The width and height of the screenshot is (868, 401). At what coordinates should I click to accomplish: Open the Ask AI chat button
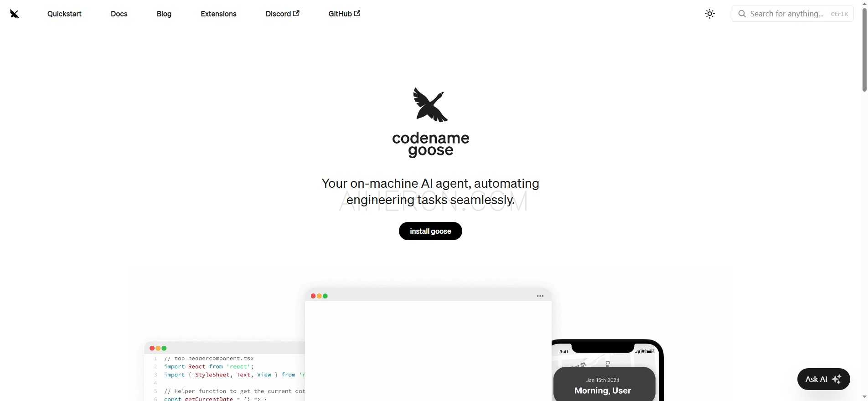click(823, 379)
